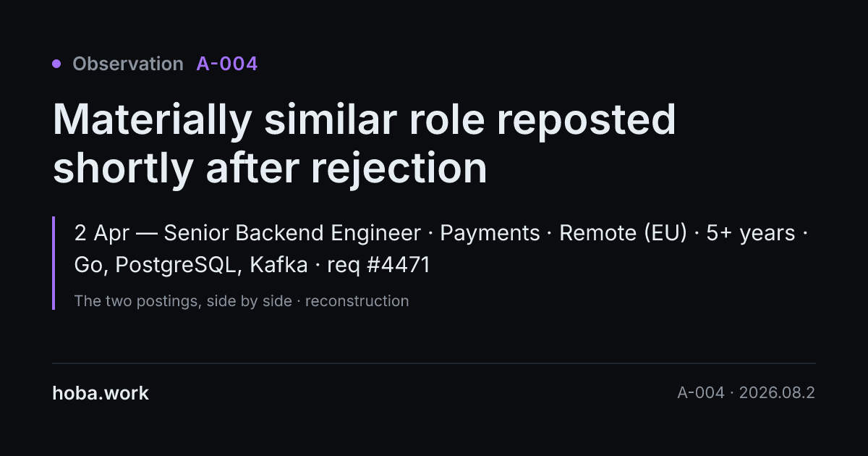Click the gray A-004 footer reference
Viewport: 868px width, 456px height.
click(700, 393)
